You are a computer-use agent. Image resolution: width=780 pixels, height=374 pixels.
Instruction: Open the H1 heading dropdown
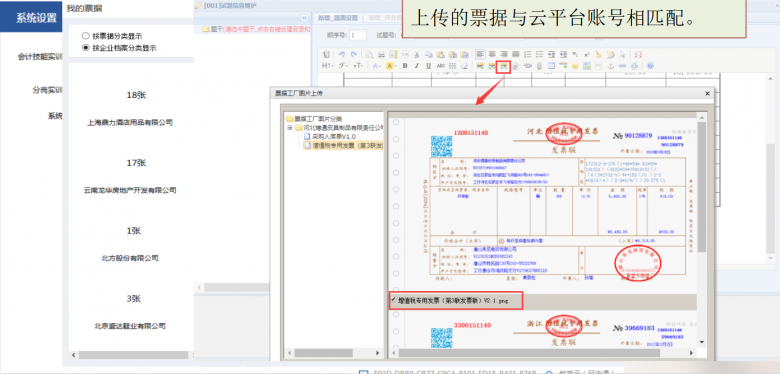click(328, 66)
